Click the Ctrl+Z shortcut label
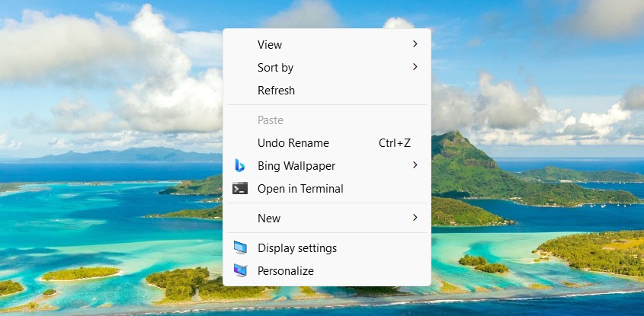The image size is (644, 316). 394,143
